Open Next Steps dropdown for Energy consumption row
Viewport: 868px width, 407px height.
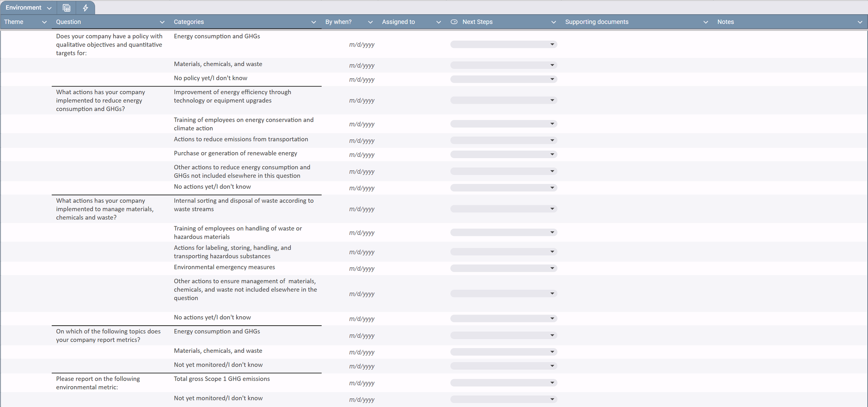coord(552,44)
